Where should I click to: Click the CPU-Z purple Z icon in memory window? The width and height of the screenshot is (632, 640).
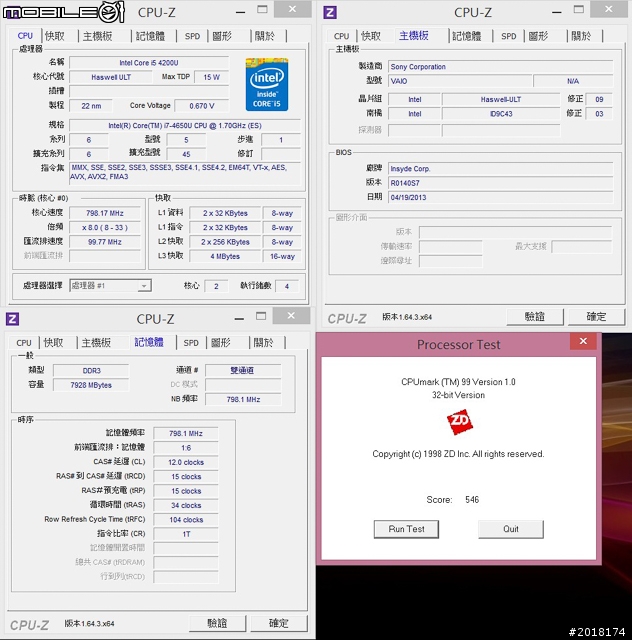click(13, 319)
